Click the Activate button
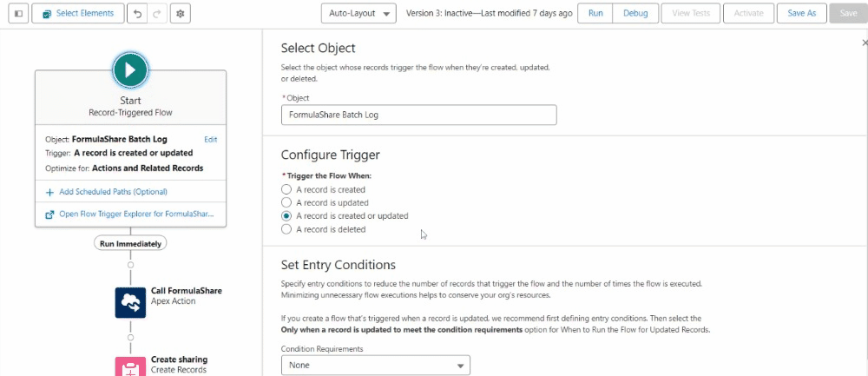 pos(748,13)
